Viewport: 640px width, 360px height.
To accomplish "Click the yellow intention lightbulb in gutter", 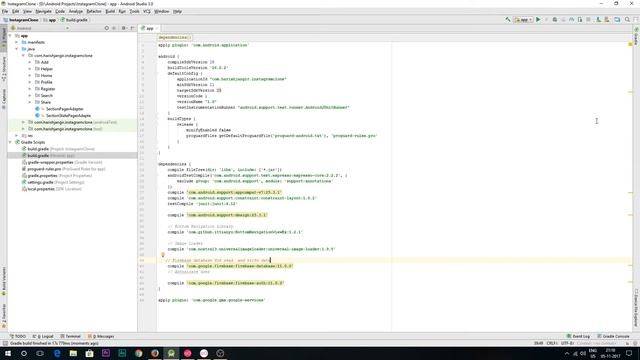I will (x=162, y=255).
